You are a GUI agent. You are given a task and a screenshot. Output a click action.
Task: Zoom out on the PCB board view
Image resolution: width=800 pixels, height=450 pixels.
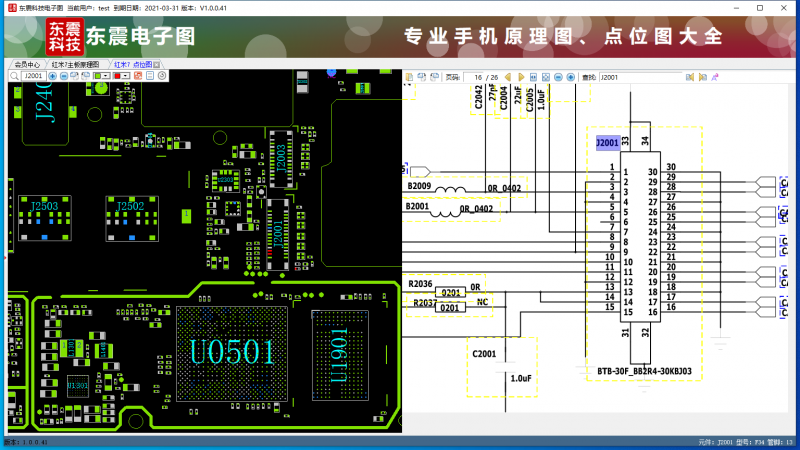coord(64,76)
